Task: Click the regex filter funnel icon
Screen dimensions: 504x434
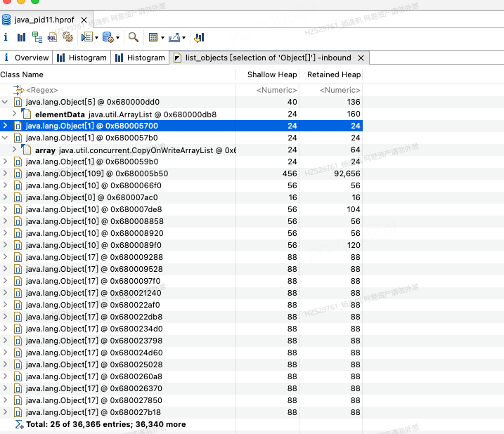Action: pyautogui.click(x=19, y=90)
